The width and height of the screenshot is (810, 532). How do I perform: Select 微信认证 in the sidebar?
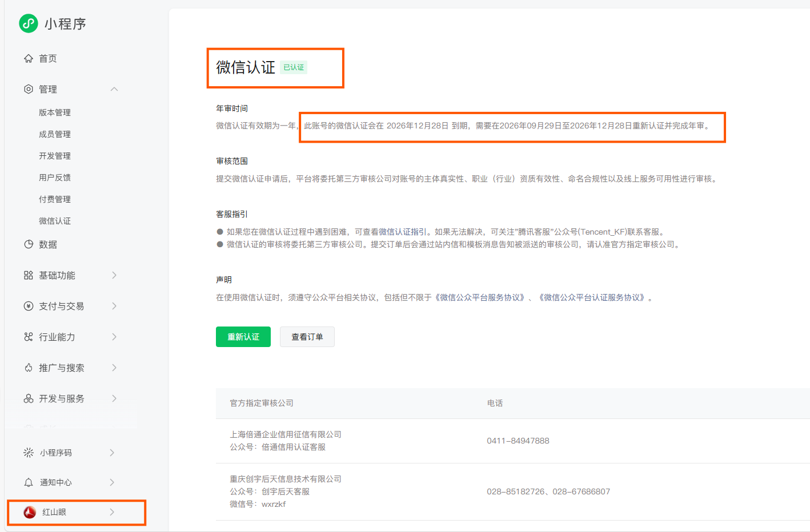click(55, 221)
